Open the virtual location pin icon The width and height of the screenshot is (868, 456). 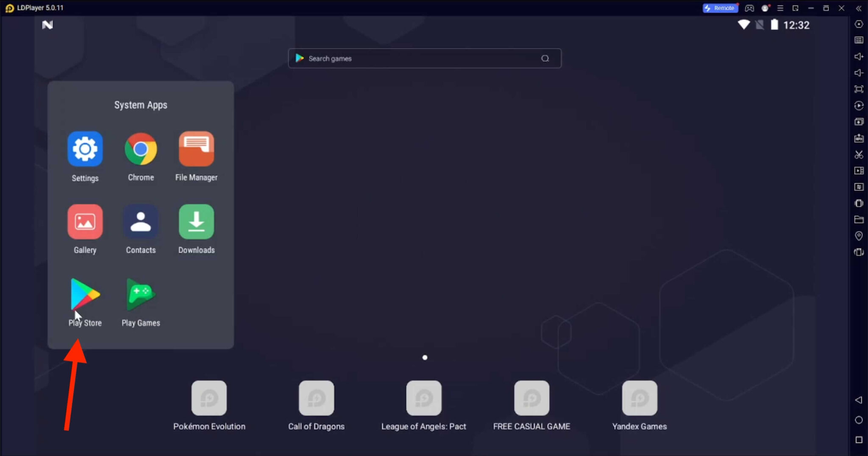tap(859, 236)
